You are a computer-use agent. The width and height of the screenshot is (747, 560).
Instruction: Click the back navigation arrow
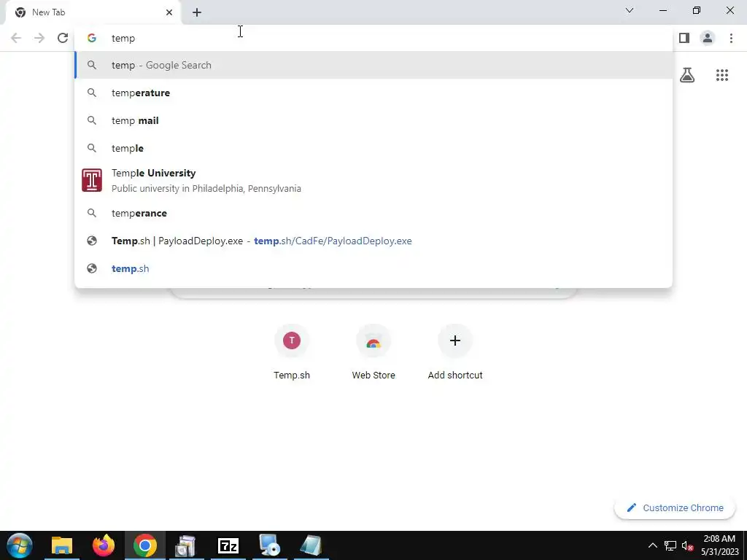pyautogui.click(x=16, y=38)
